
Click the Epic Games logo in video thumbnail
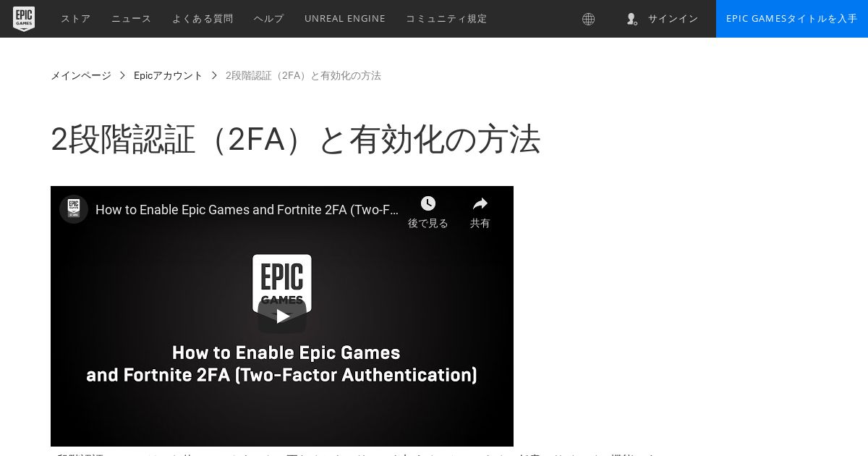pyautogui.click(x=282, y=282)
